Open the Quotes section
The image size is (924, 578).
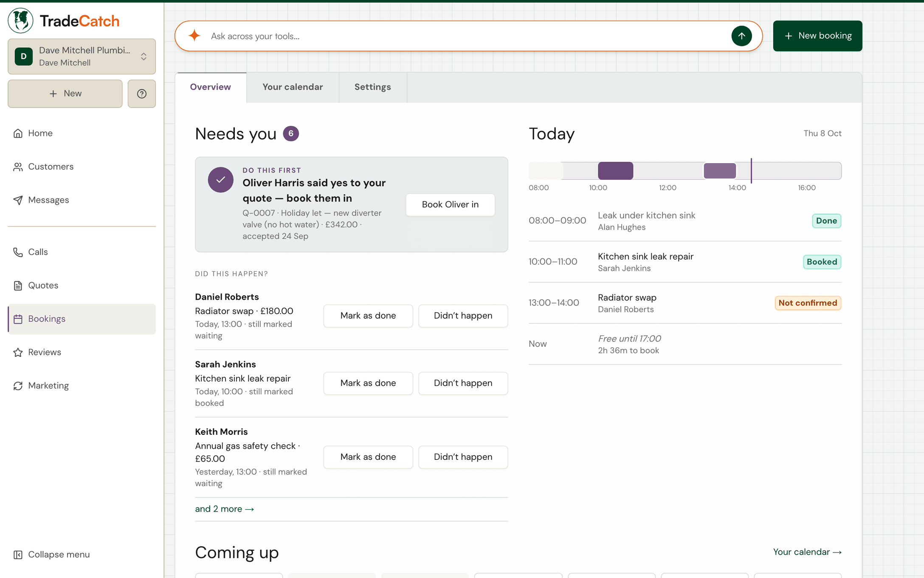pos(82,286)
